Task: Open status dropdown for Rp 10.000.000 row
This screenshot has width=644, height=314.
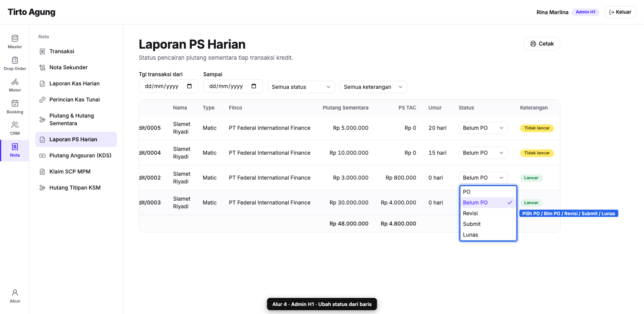Action: point(483,153)
